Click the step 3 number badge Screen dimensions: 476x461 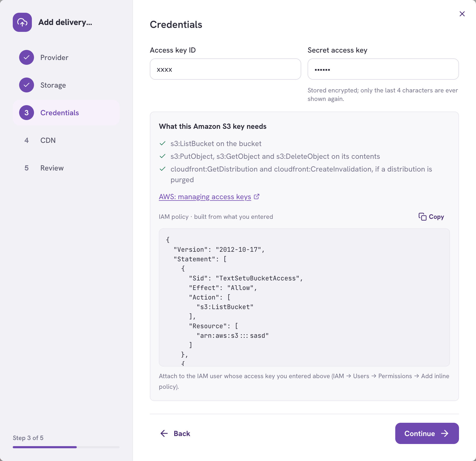coord(27,113)
